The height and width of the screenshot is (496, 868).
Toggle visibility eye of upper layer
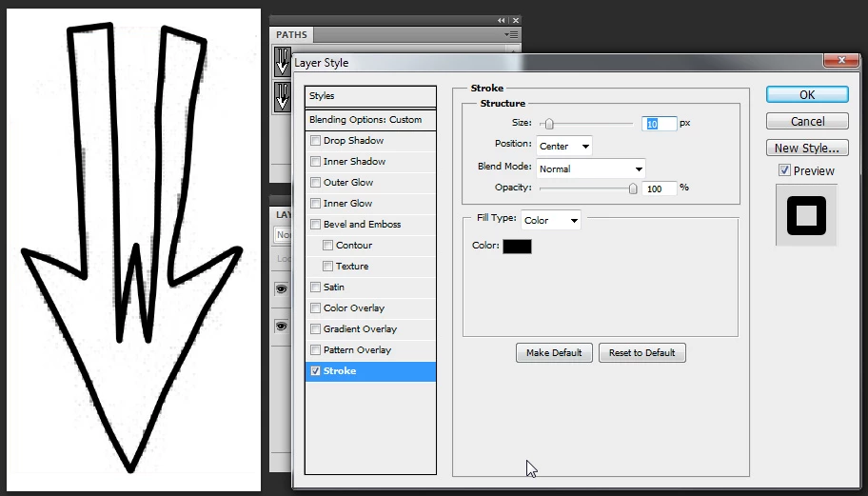click(281, 289)
